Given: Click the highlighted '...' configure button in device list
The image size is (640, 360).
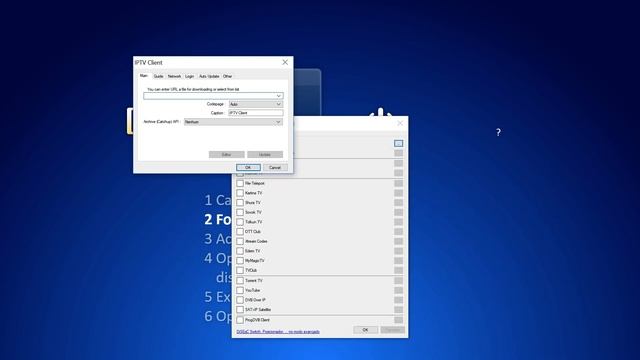Looking at the screenshot, I should [398, 143].
